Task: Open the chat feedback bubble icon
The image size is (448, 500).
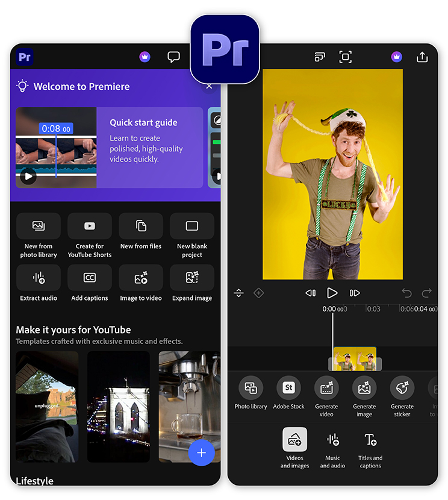Action: 173,57
